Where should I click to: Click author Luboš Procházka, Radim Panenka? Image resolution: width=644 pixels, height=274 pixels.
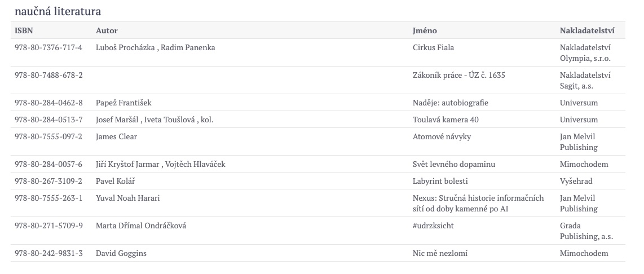pos(155,48)
